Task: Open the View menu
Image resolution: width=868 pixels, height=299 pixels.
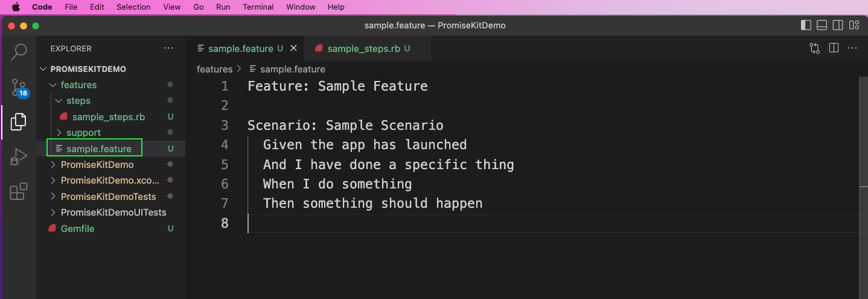Action: (172, 7)
